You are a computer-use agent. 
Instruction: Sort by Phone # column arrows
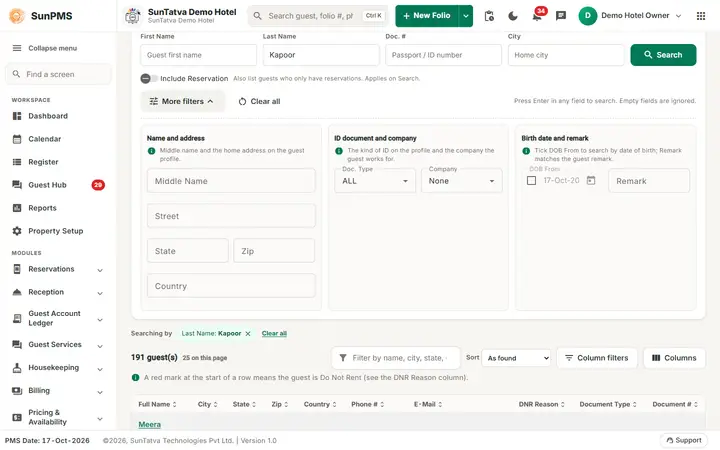382,405
